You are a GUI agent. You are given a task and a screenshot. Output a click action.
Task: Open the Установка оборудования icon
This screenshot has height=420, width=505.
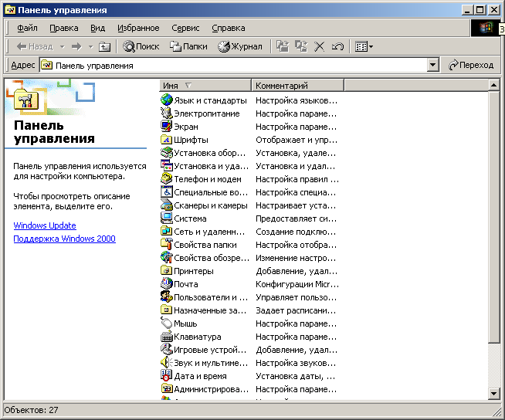[167, 152]
